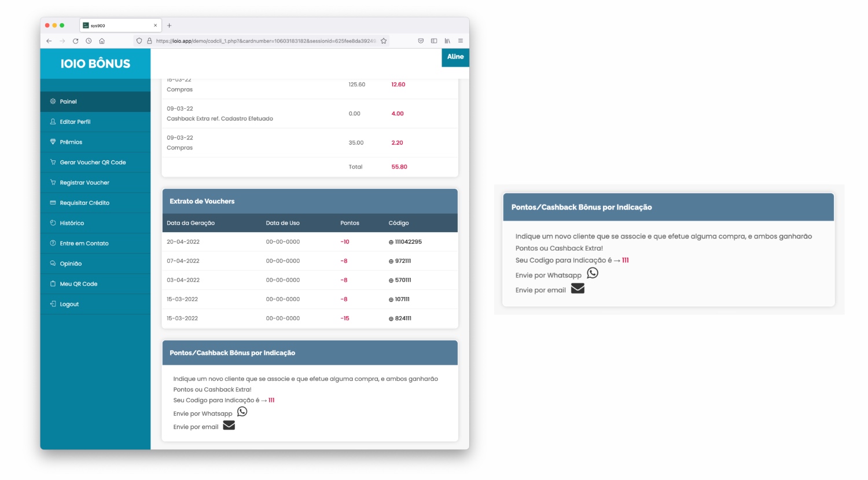Click Logout in the sidebar
The image size is (868, 480).
pyautogui.click(x=69, y=305)
